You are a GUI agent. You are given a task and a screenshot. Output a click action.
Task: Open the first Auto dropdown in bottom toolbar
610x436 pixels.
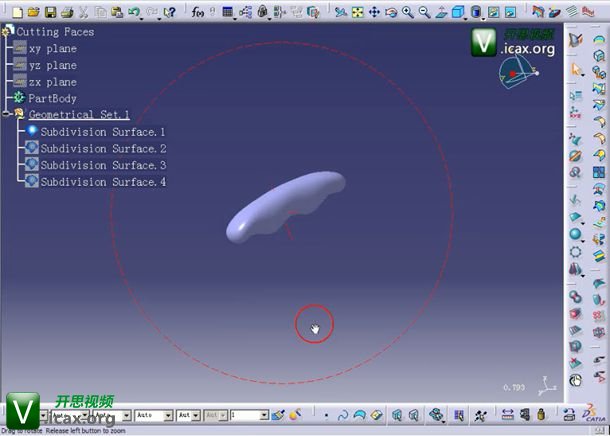pyautogui.click(x=167, y=415)
